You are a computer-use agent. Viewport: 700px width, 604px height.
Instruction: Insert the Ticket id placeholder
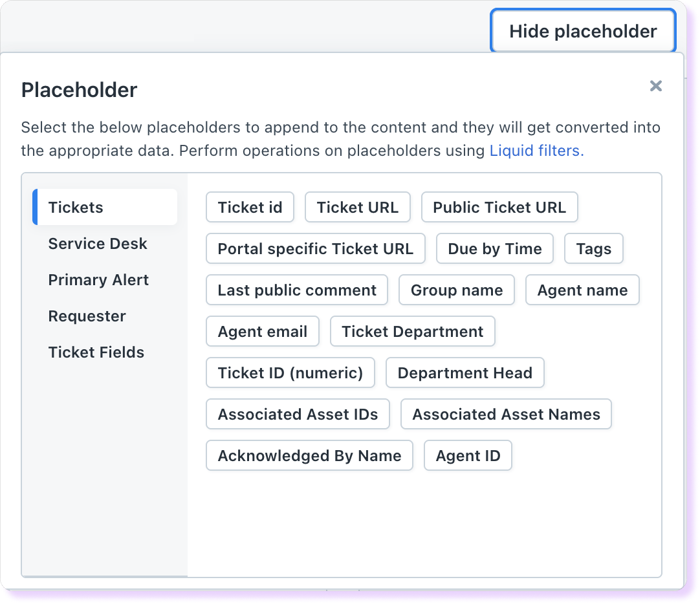coord(250,208)
